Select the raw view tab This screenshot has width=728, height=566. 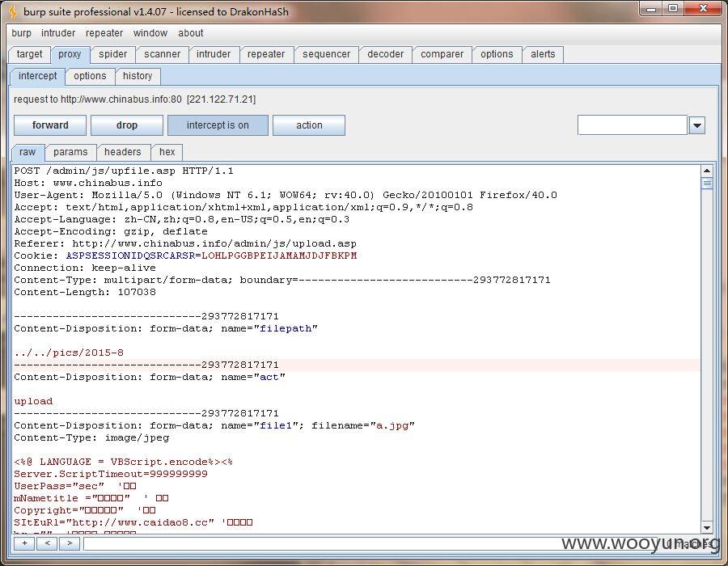point(28,152)
